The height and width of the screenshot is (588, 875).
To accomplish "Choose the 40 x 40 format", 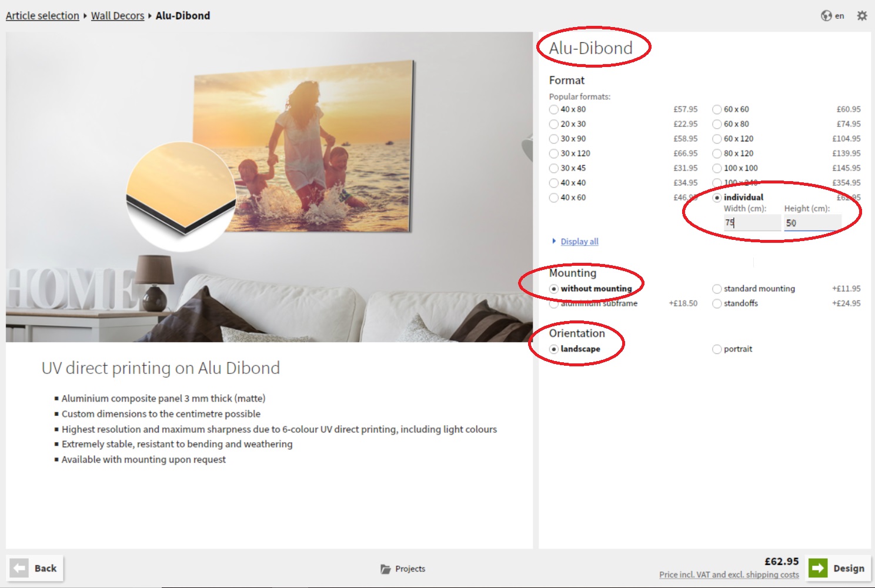I will coord(554,183).
